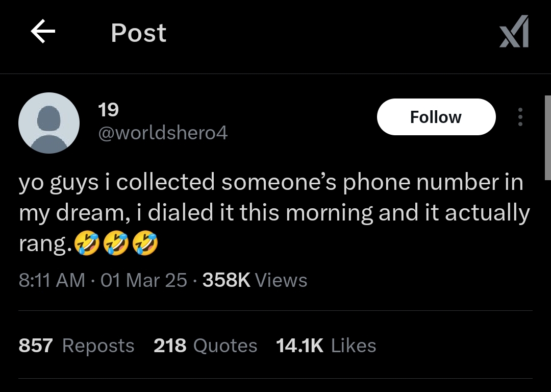The width and height of the screenshot is (551, 392).
Task: Go back using the arrow icon
Action: 43,33
